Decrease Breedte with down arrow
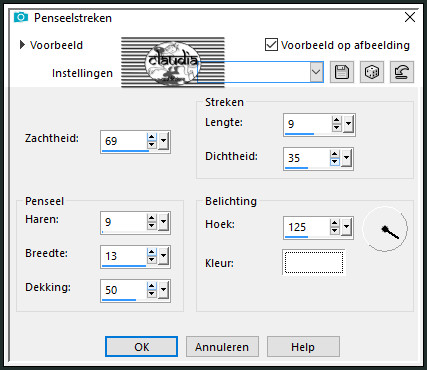This screenshot has height=370, width=427. [152, 260]
